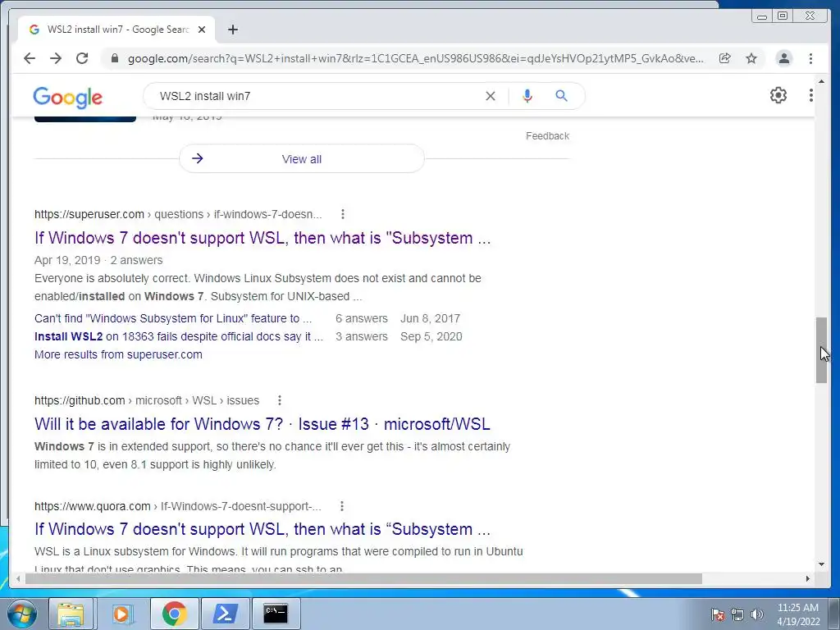Viewport: 840px width, 630px height.
Task: Go back to the previous page
Action: pos(30,58)
